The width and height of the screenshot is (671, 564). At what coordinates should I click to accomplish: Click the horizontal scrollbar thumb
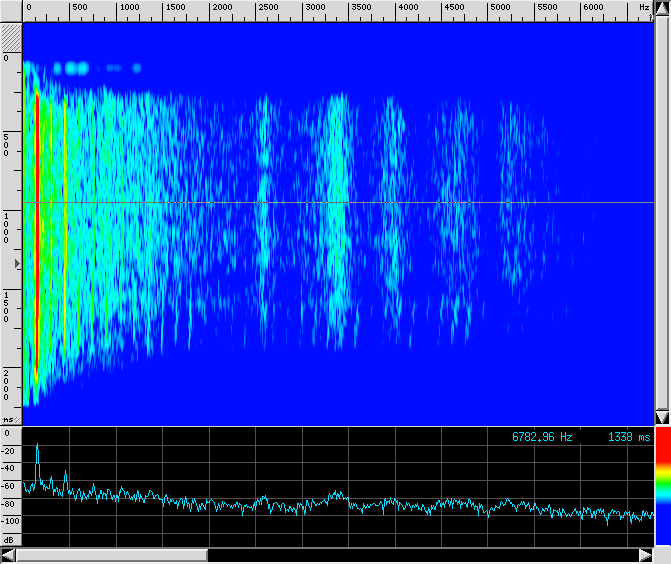click(x=112, y=555)
